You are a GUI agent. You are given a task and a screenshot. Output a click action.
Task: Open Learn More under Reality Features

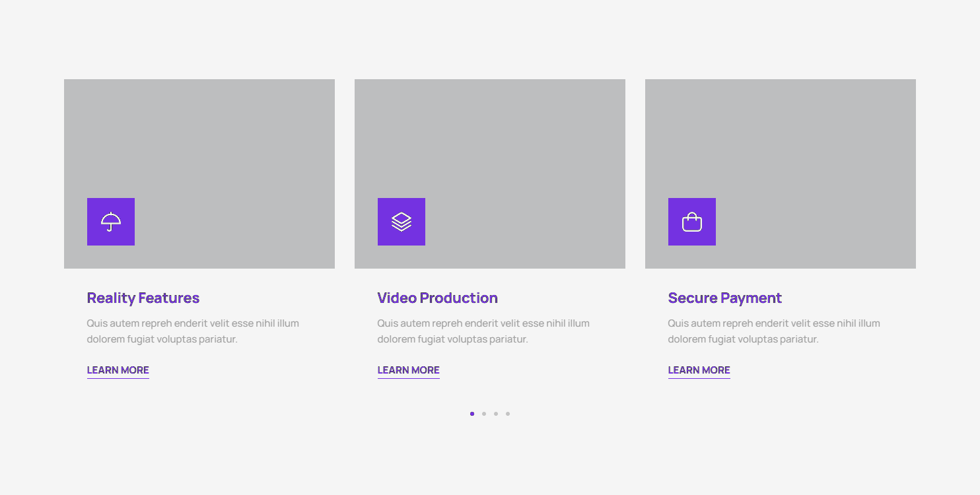[118, 370]
